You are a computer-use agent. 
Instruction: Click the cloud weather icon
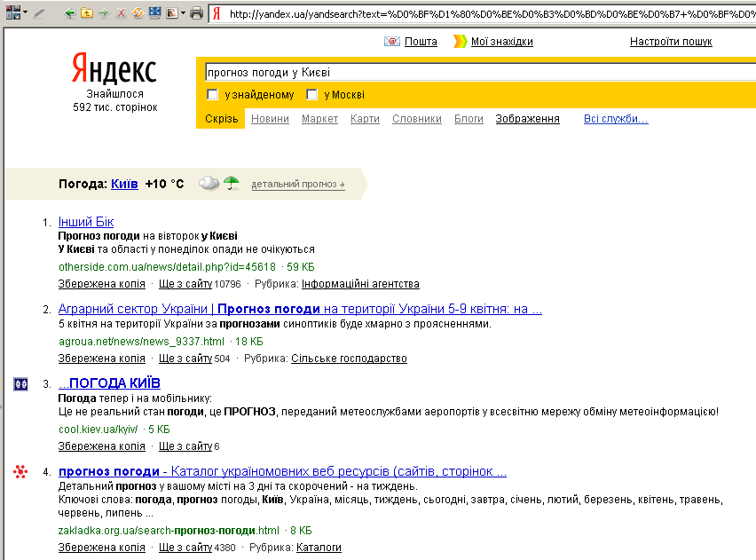click(x=209, y=184)
